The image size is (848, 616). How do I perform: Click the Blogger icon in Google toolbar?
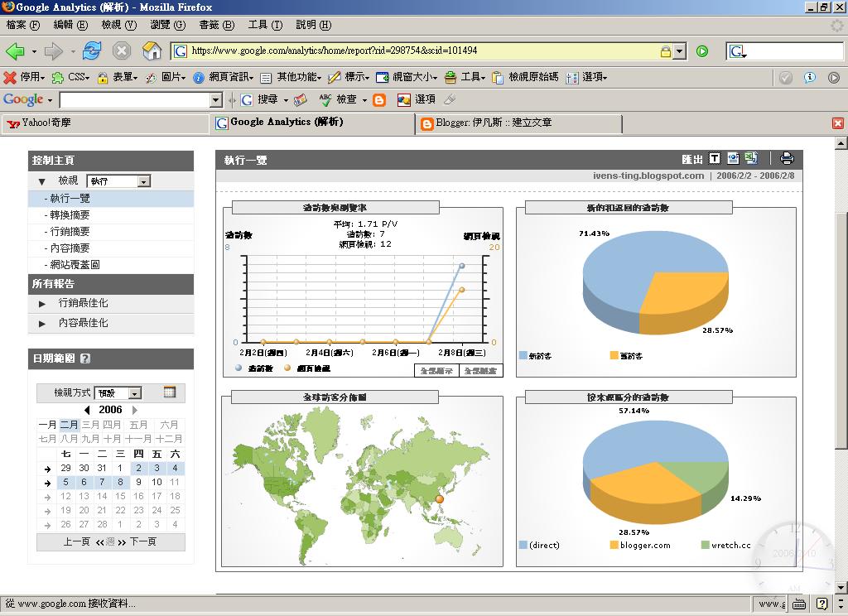tap(379, 100)
